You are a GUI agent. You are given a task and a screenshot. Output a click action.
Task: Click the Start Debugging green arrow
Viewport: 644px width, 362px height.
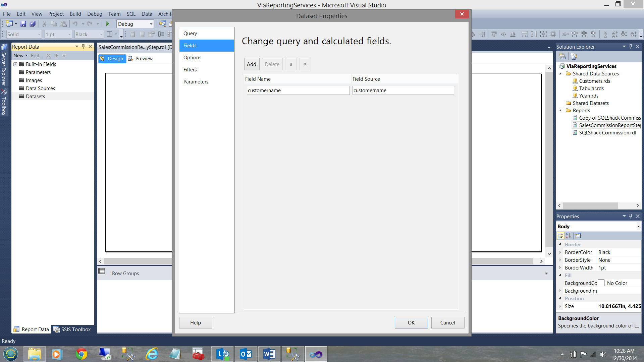tap(108, 24)
